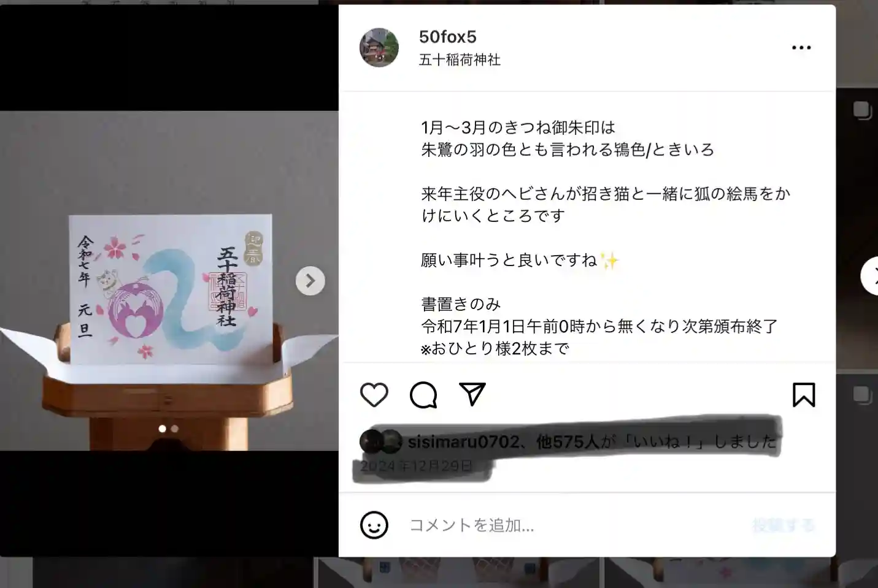Click the 投稿する post button
Viewport: 878px width, 588px height.
tap(784, 525)
